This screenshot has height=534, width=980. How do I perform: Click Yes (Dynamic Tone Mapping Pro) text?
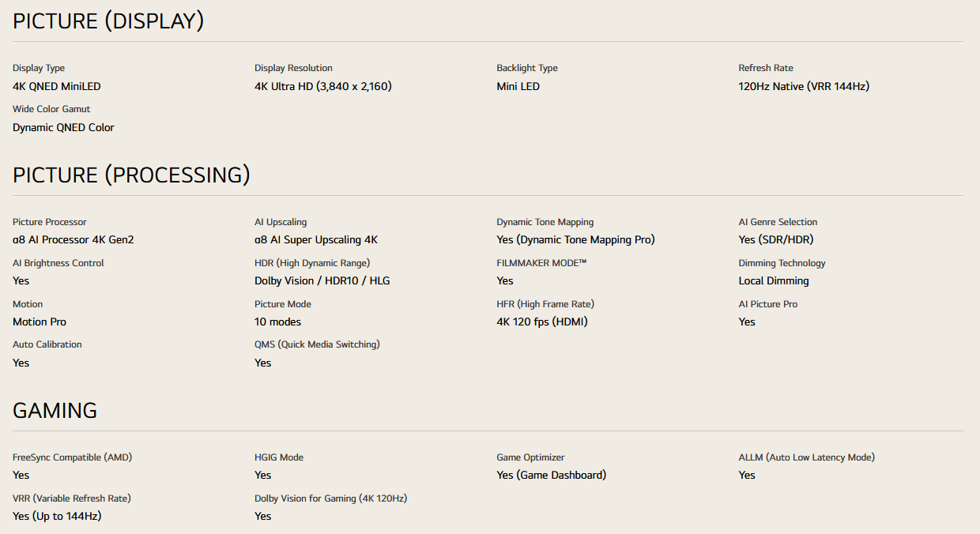575,240
